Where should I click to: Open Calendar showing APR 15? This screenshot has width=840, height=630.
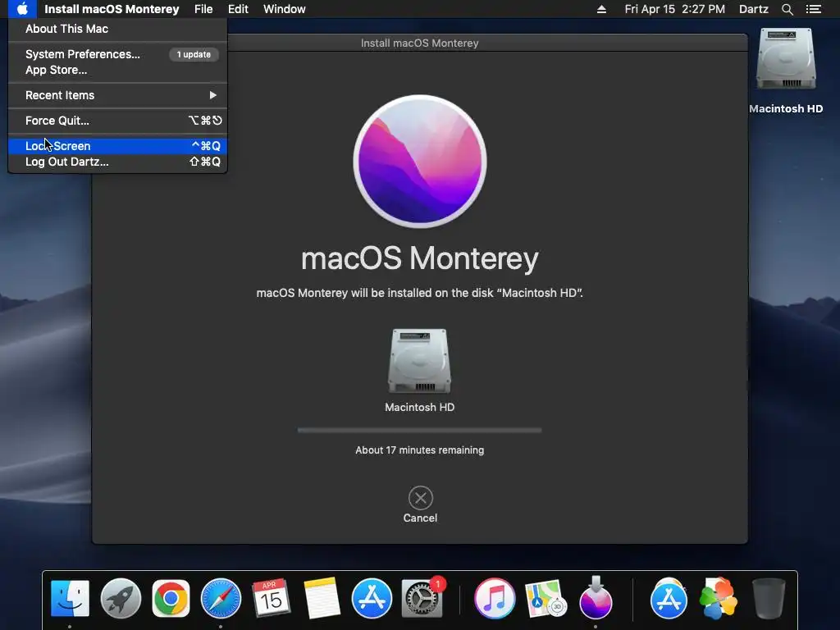pyautogui.click(x=271, y=598)
